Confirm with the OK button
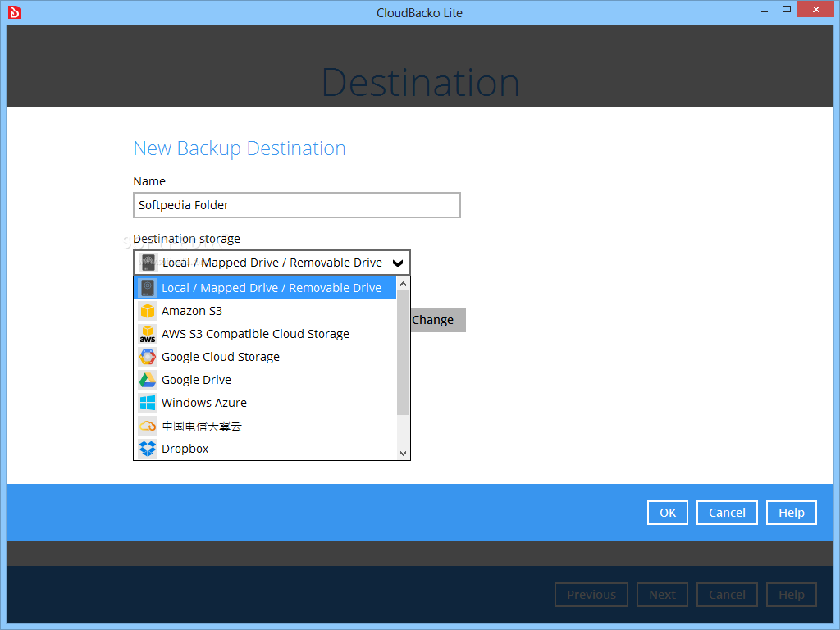840x630 pixels. click(668, 513)
